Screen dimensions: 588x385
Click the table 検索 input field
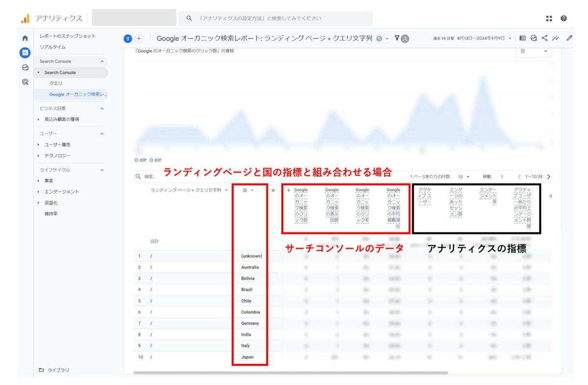(x=150, y=177)
